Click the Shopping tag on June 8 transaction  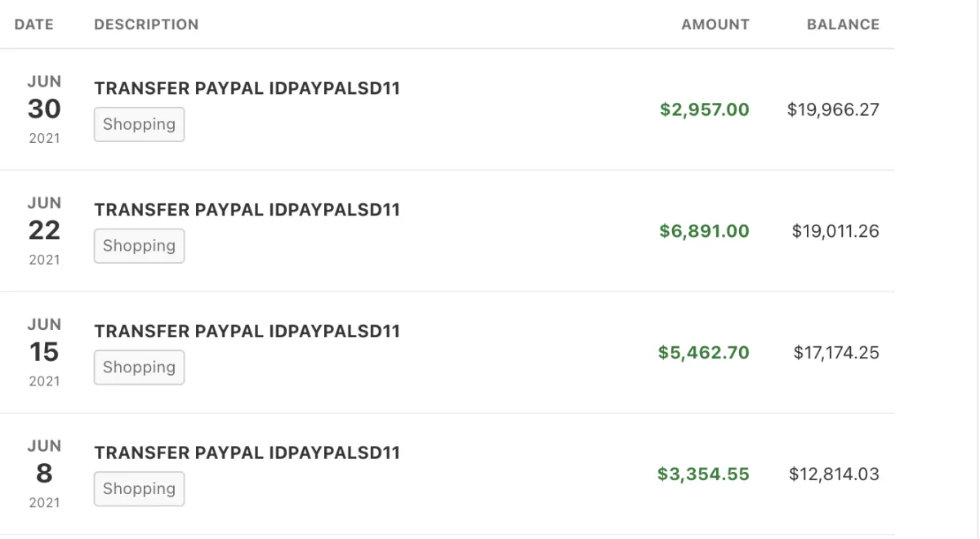(x=139, y=489)
